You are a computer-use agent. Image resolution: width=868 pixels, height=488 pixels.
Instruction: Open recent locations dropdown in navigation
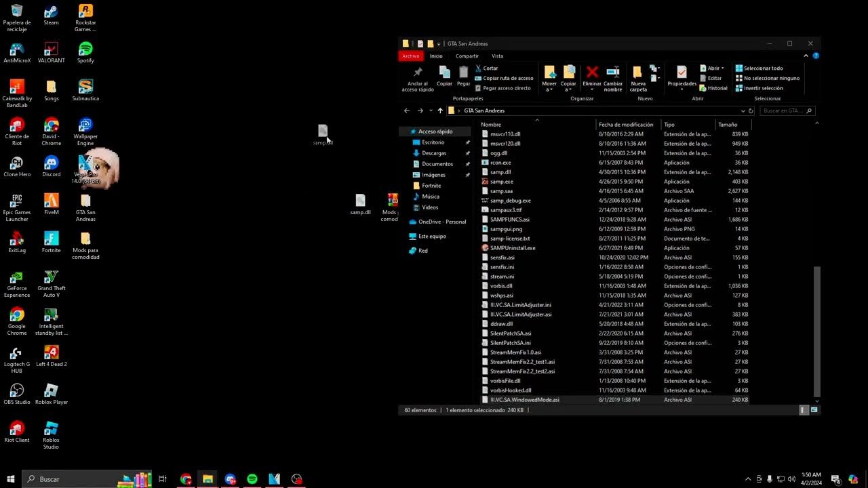pos(431,110)
